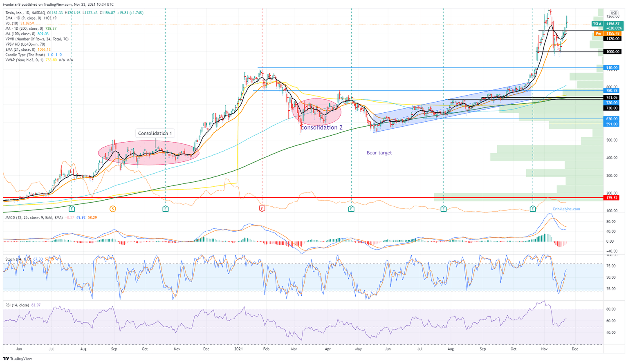Click the 780.78 blue price label
Screen dimensions: 628x364
pos(612,91)
